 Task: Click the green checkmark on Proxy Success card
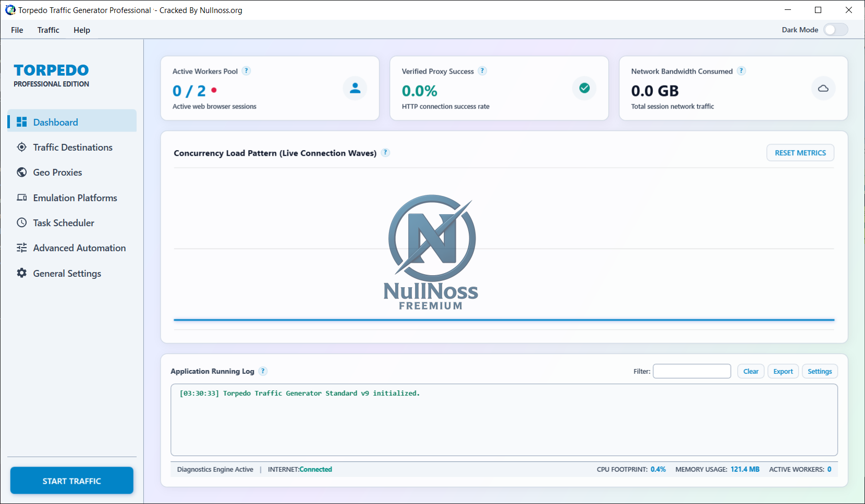coord(584,88)
